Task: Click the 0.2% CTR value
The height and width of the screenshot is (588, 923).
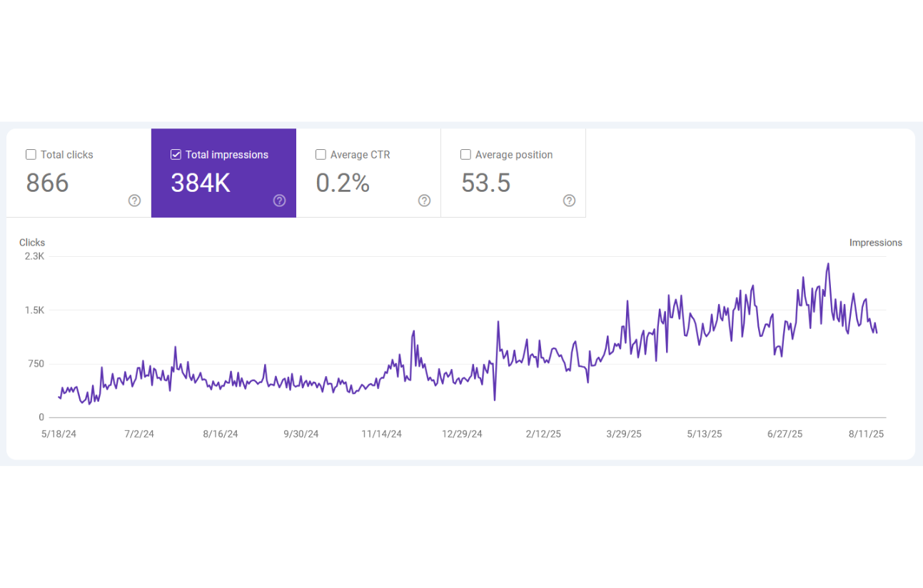Action: [x=343, y=183]
